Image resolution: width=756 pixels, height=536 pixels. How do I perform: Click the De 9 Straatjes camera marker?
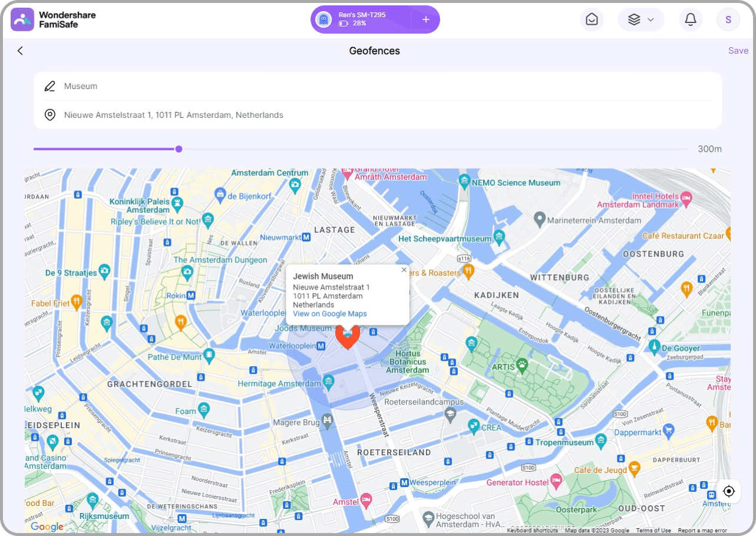point(104,271)
